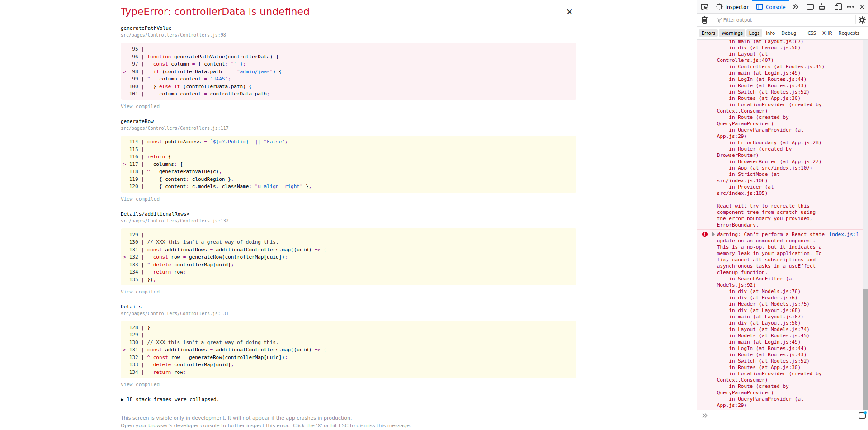This screenshot has width=868, height=430.
Task: Select the Console tab
Action: click(771, 7)
